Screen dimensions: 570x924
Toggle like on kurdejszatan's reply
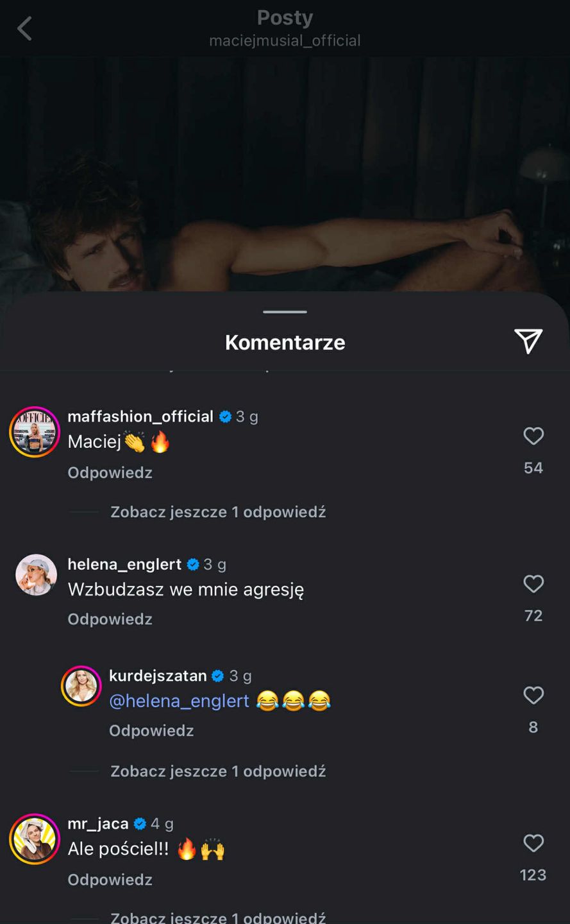[533, 696]
